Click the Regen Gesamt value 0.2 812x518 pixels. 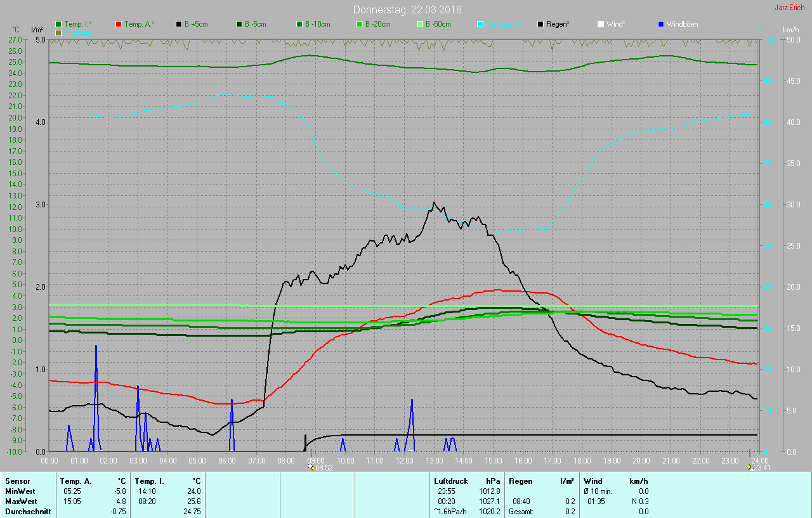point(570,512)
